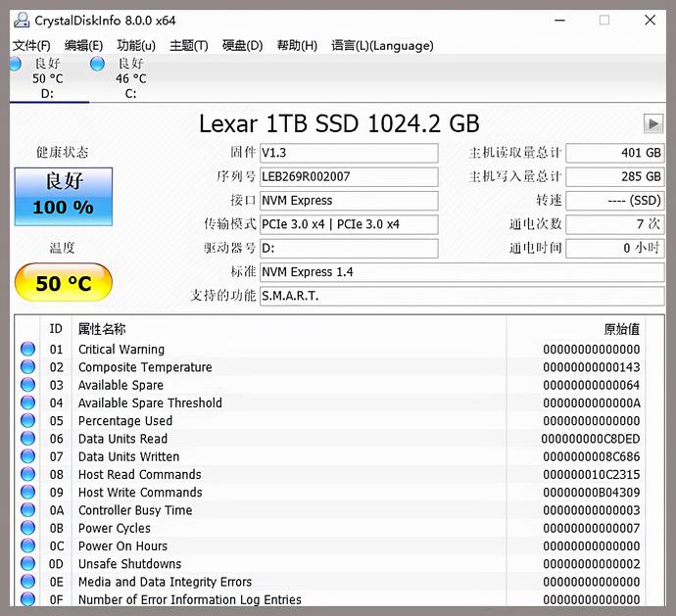Click status icon of Power On Hours row
This screenshot has height=616, width=676.
[28, 545]
